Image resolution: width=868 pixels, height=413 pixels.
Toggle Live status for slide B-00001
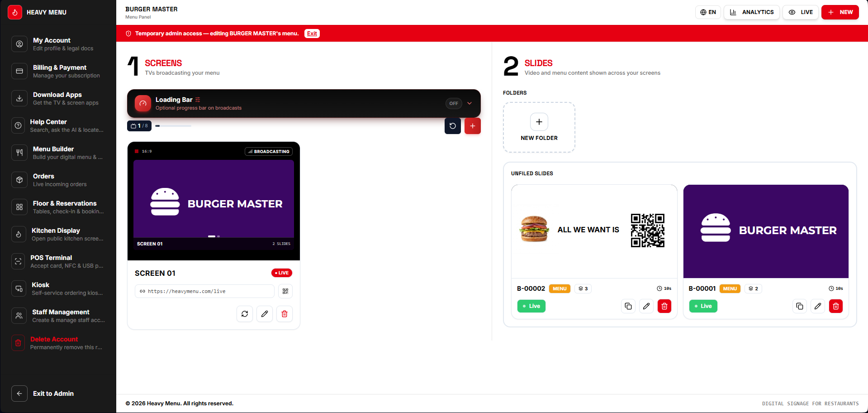[703, 306]
